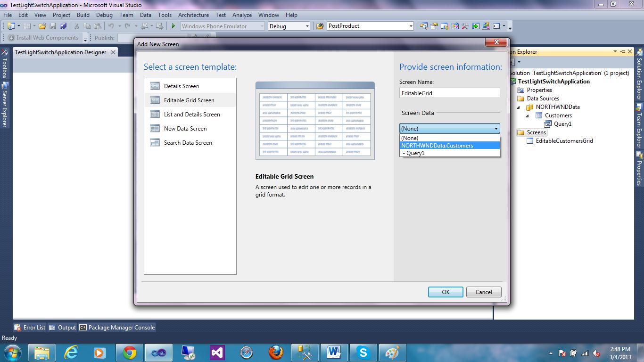Cancel the Add New Screen dialog
Screen dimensions: 644x362
(484, 292)
